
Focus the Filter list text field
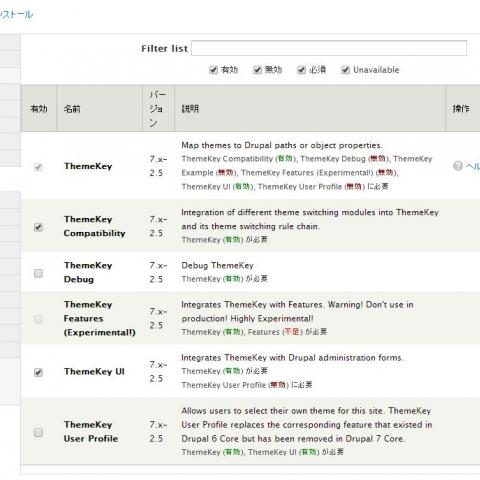point(329,48)
